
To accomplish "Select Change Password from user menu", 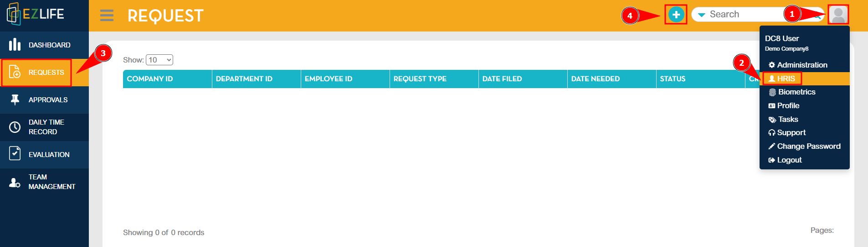I will click(x=805, y=147).
